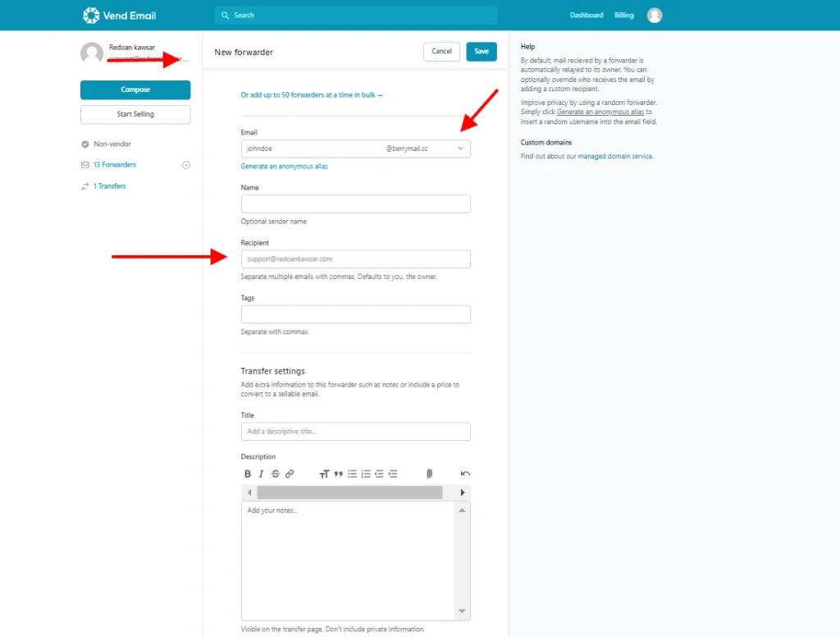The width and height of the screenshot is (840, 637).
Task: Click the description toolbar horizontal scrollbar
Action: tap(349, 493)
